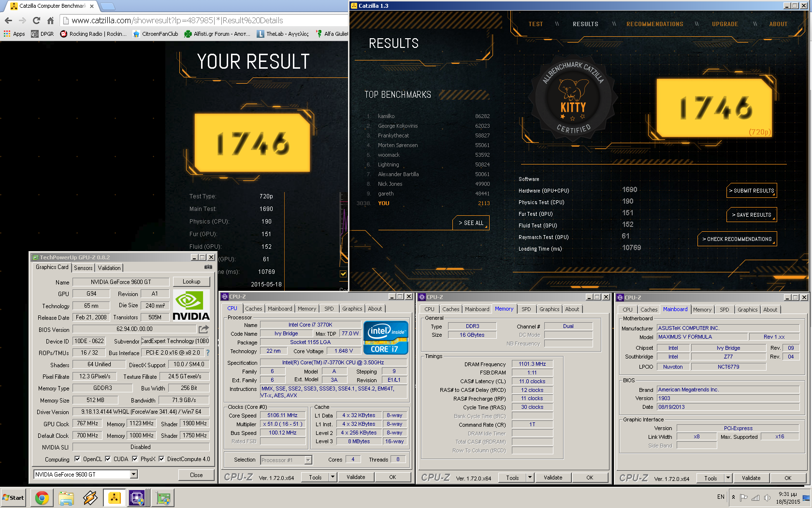Toggle the yellow checkbox on the Catzilla web page
Viewport: 812px width, 508px height.
343,274
